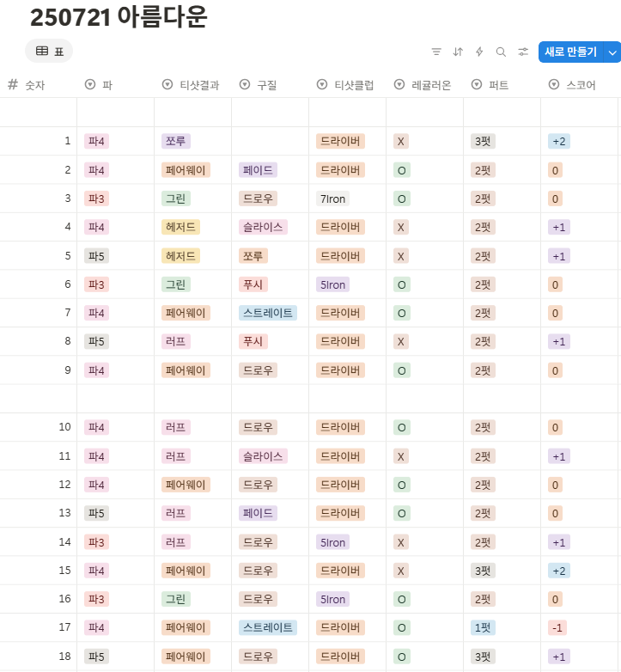Open the 숫자 column header menu
This screenshot has height=672, width=621.
pos(39,85)
